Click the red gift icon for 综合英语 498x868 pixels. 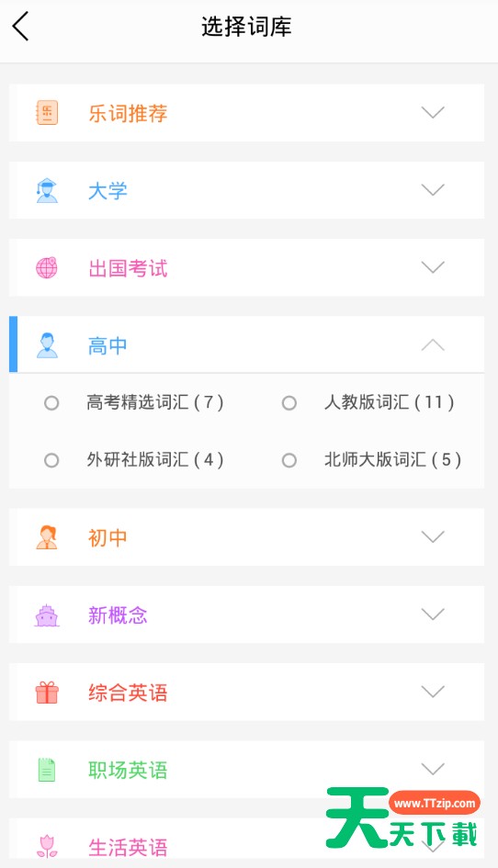(47, 692)
